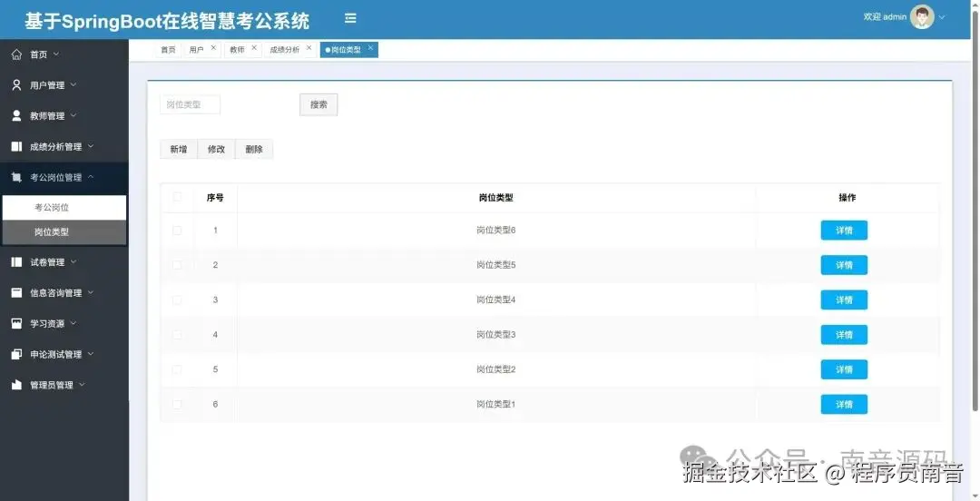Image resolution: width=980 pixels, height=501 pixels.
Task: Collapse the 考公岗位管理 chevron
Action: point(91,177)
